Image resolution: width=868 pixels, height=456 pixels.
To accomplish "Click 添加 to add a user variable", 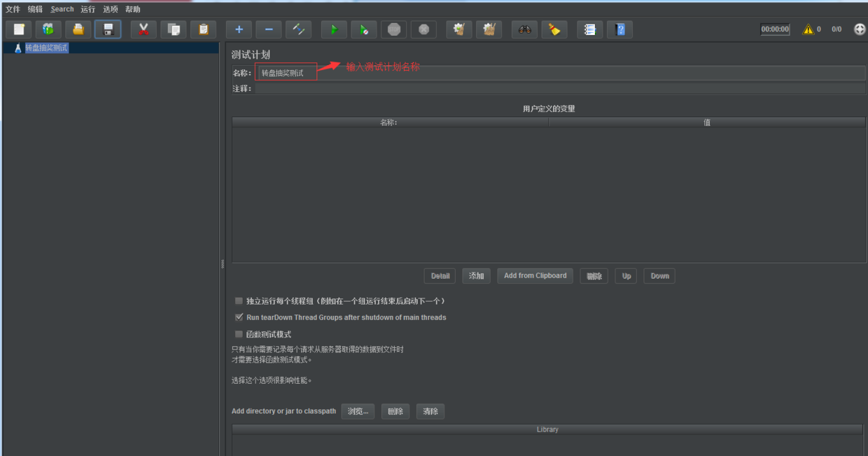I will pyautogui.click(x=476, y=275).
